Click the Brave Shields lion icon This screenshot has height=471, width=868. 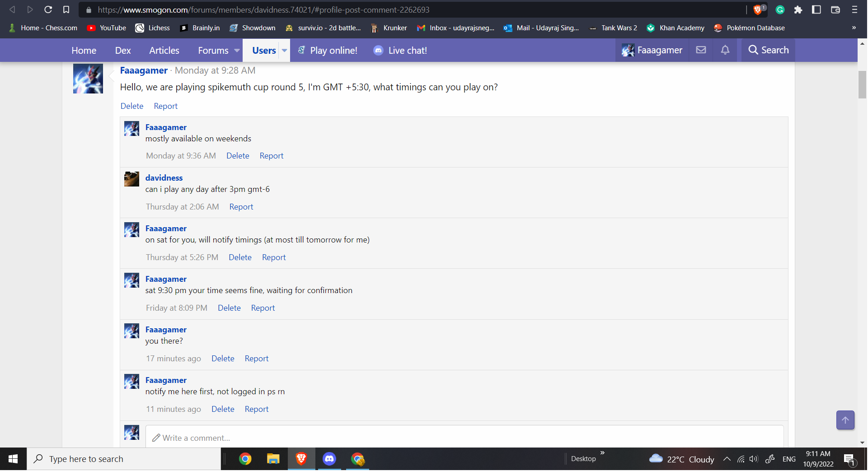758,9
